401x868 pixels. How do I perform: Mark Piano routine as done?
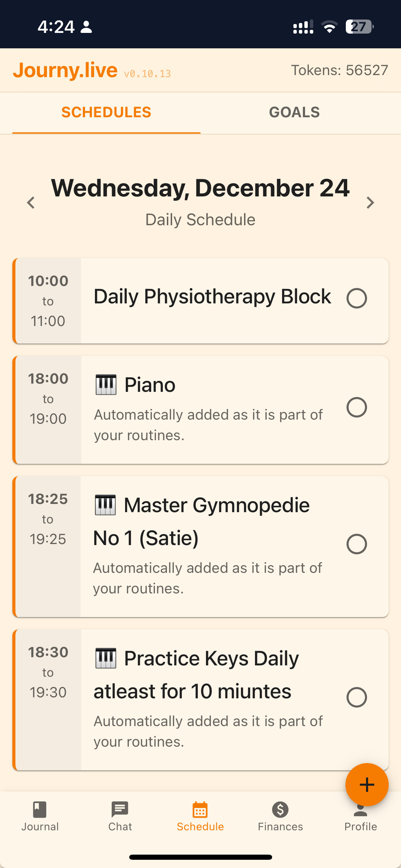pos(356,407)
